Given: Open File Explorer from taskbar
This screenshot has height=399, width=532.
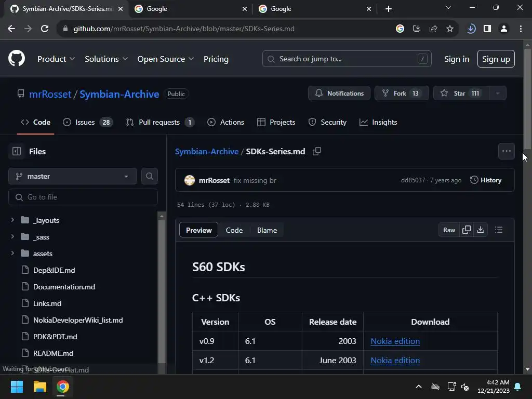Looking at the screenshot, I should point(39,387).
